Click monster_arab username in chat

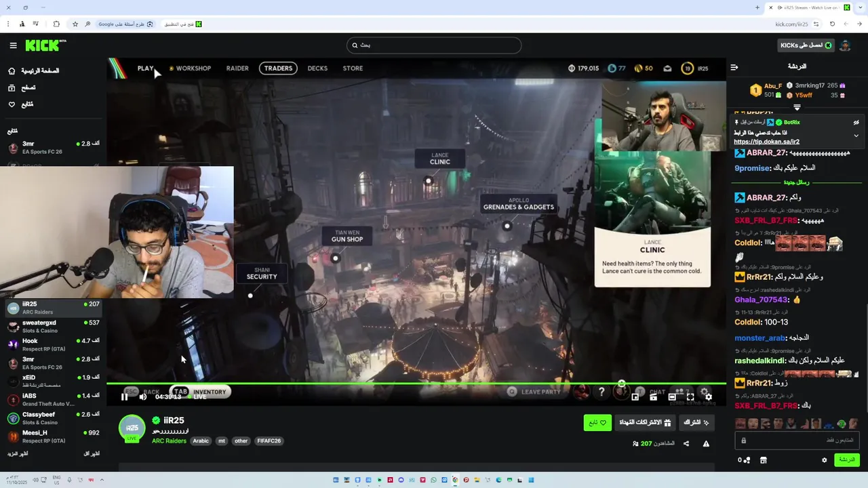click(x=759, y=338)
